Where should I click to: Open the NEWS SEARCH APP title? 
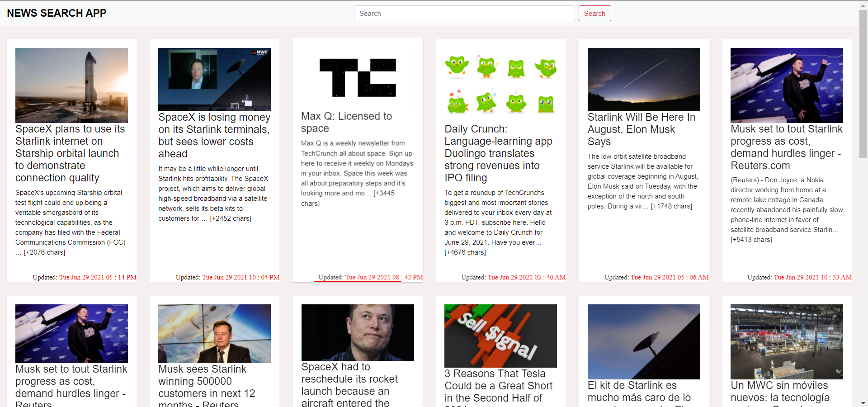pyautogui.click(x=57, y=13)
